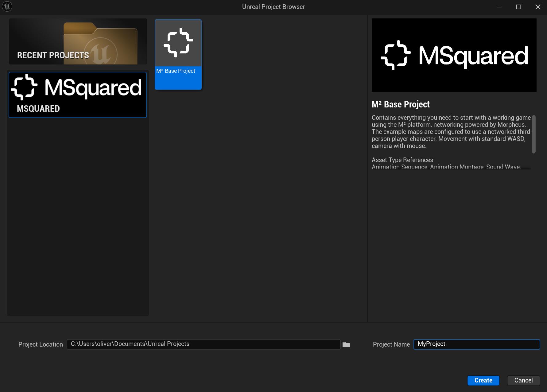Click the large MSquared preview image
Screen dimensions: 547x392
coord(454,55)
